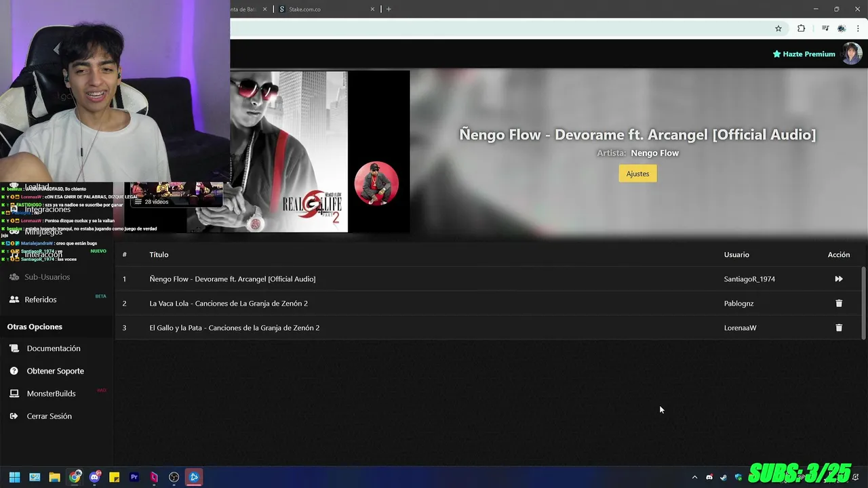Open the Ajustes settings button

[637, 174]
